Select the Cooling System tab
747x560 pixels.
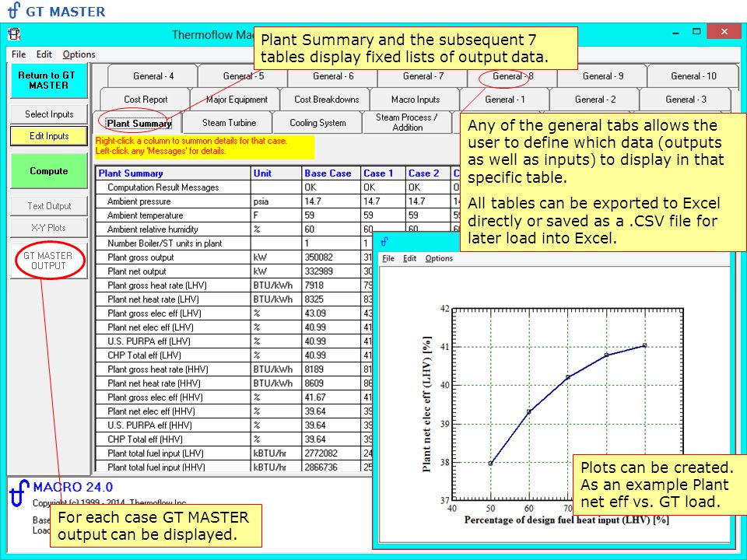point(317,123)
